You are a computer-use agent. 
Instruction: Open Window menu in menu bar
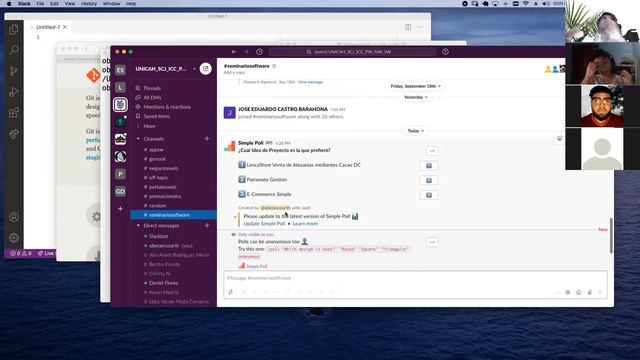click(111, 3)
